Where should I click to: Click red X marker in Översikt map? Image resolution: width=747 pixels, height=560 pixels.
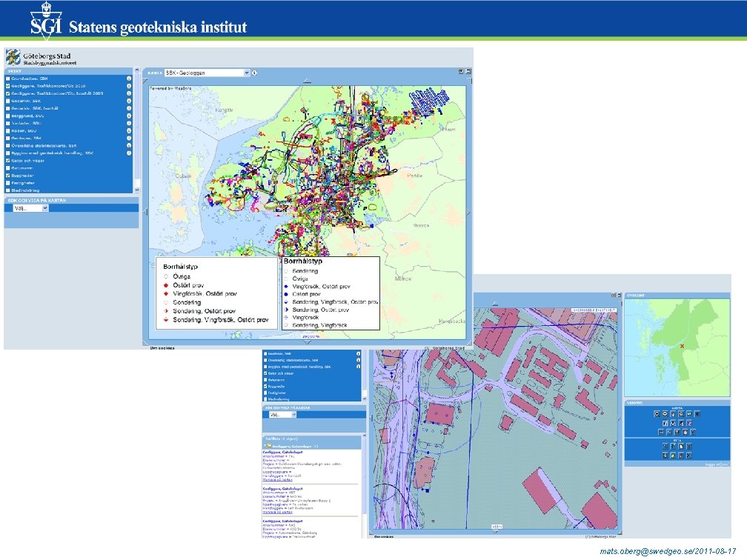click(682, 346)
